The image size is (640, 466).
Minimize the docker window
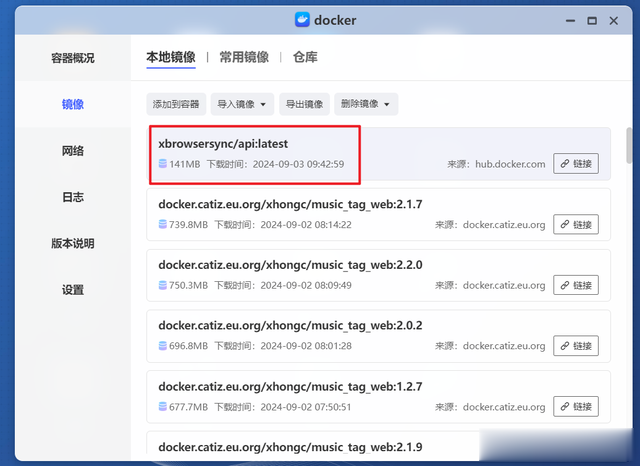tap(570, 20)
